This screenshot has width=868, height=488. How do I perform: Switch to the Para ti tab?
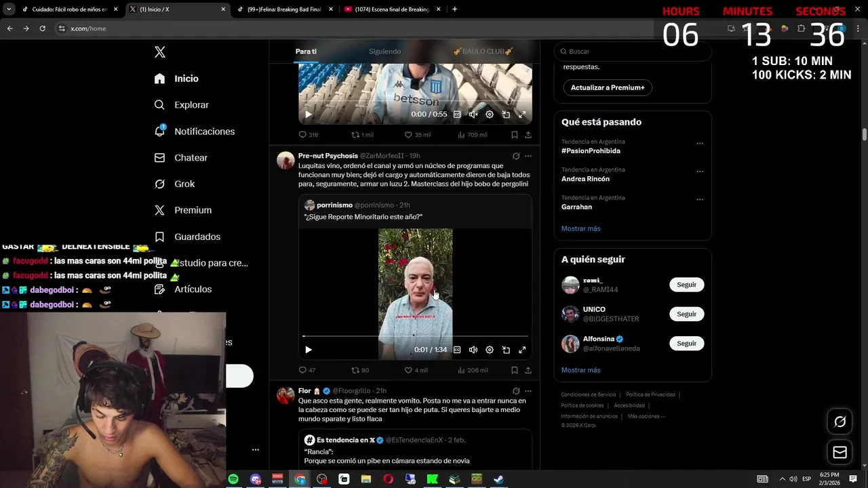click(x=306, y=52)
